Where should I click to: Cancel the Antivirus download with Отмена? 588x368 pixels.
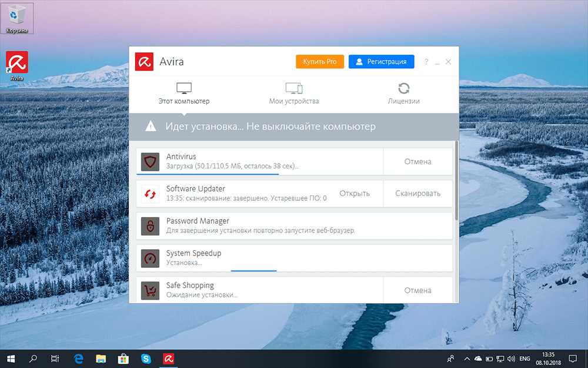tap(417, 161)
